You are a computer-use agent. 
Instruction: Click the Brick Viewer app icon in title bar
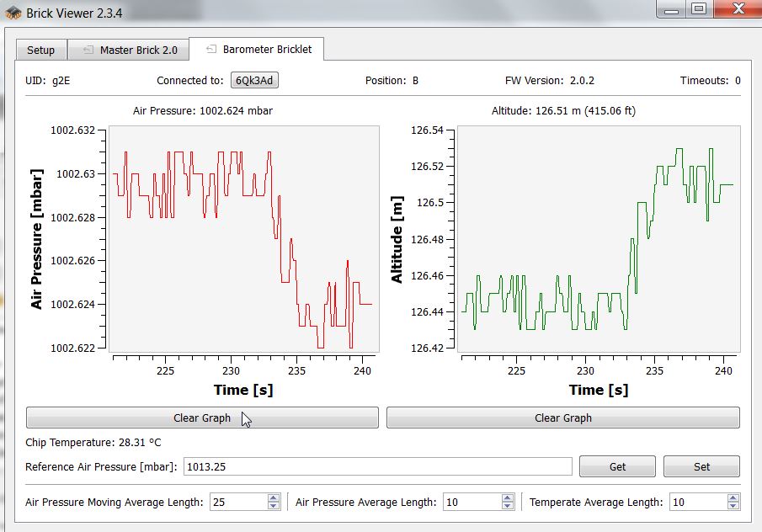click(13, 13)
